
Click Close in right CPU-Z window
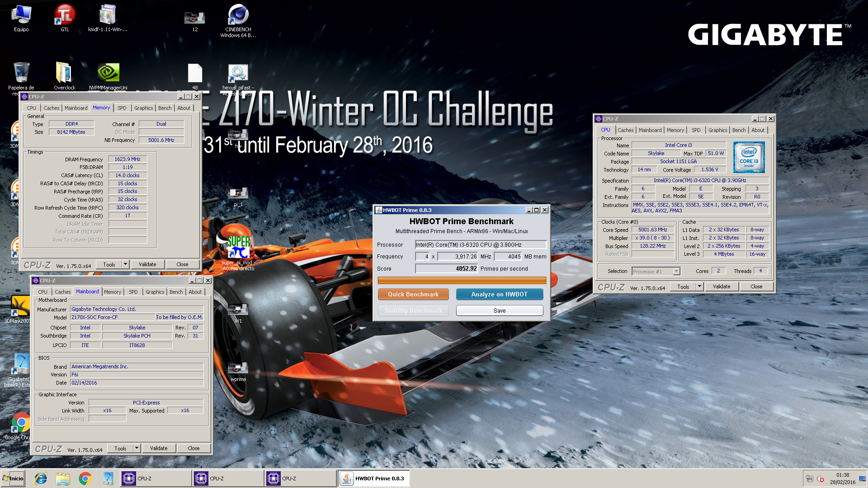pos(756,286)
